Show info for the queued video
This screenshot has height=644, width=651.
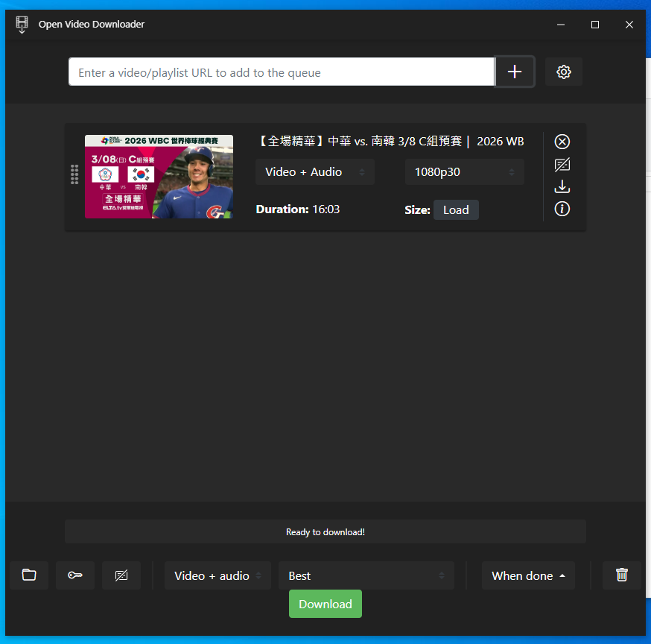tap(562, 209)
